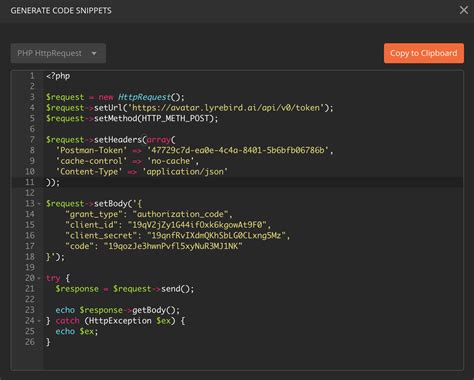This screenshot has width=474, height=380.
Task: Click the 'try' keyword on line 20
Action: (x=53, y=278)
